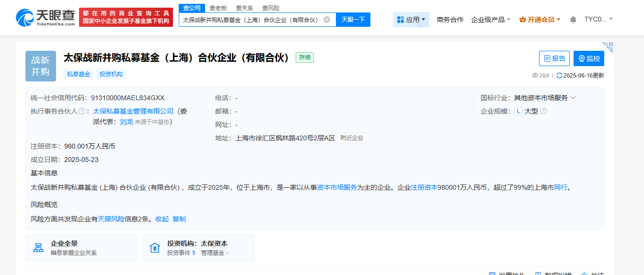
Task: Expand the 国标行业 chevron
Action: click(x=573, y=98)
